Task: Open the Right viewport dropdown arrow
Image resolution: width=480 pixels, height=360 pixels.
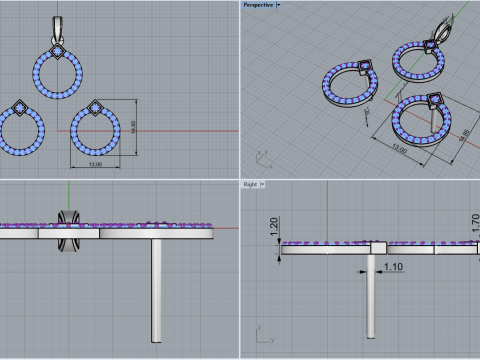Action: (262, 184)
